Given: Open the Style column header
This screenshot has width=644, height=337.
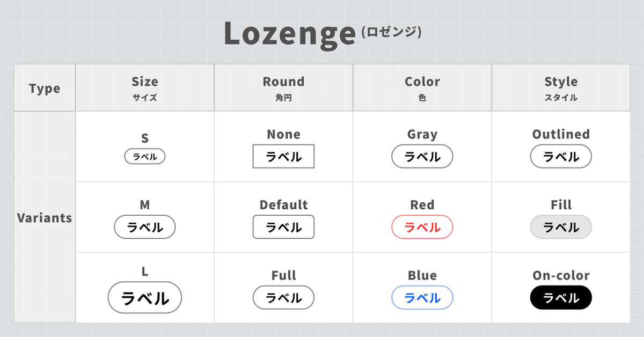Looking at the screenshot, I should (x=561, y=87).
